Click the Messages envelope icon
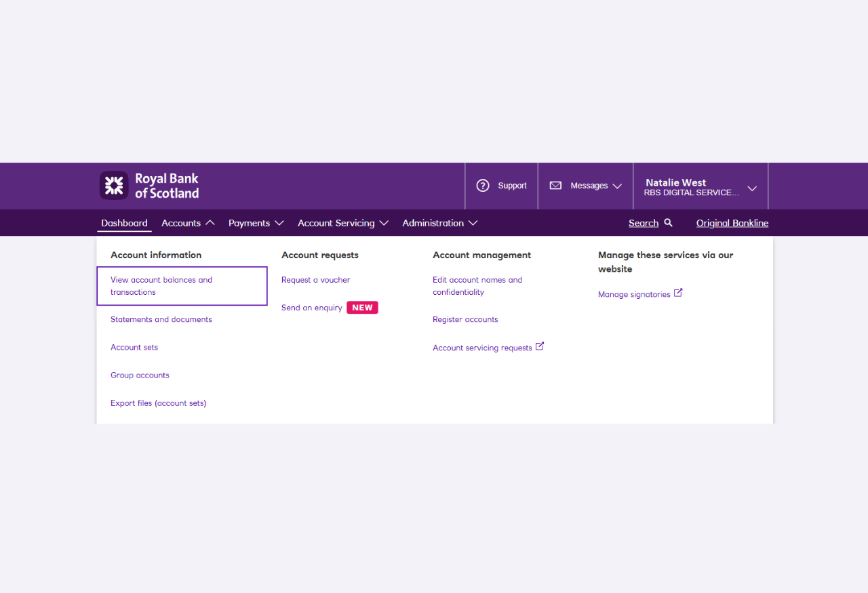The image size is (868, 593). (555, 185)
